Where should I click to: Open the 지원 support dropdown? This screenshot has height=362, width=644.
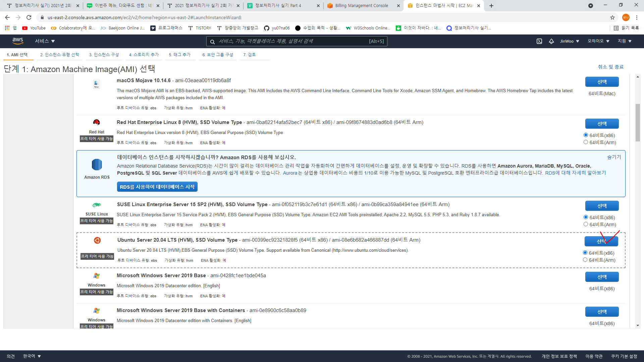click(x=625, y=41)
